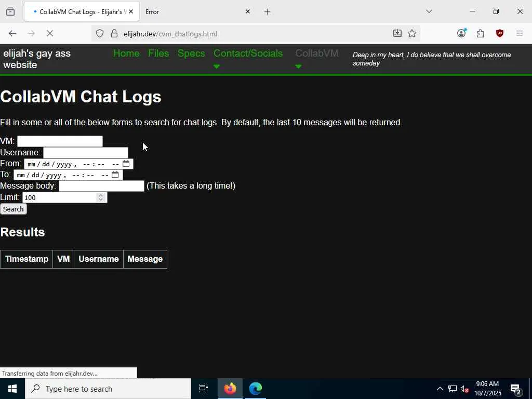
Task: Click into the VM text field
Action: pyautogui.click(x=60, y=141)
